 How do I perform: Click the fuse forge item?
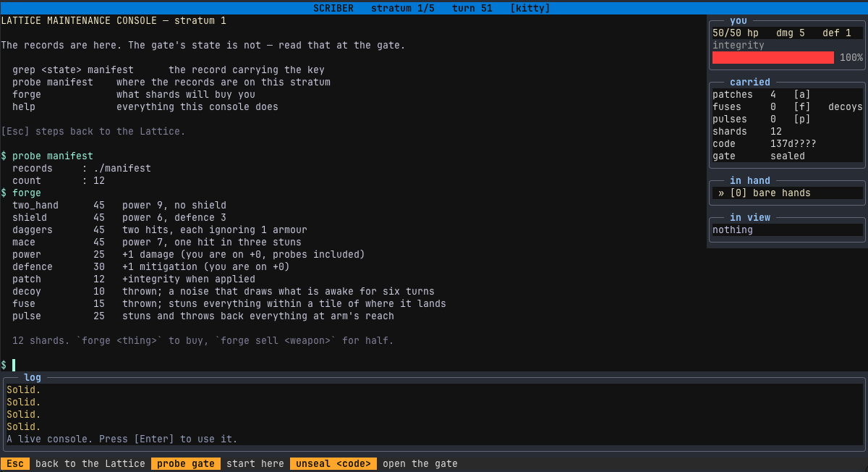pyautogui.click(x=229, y=303)
